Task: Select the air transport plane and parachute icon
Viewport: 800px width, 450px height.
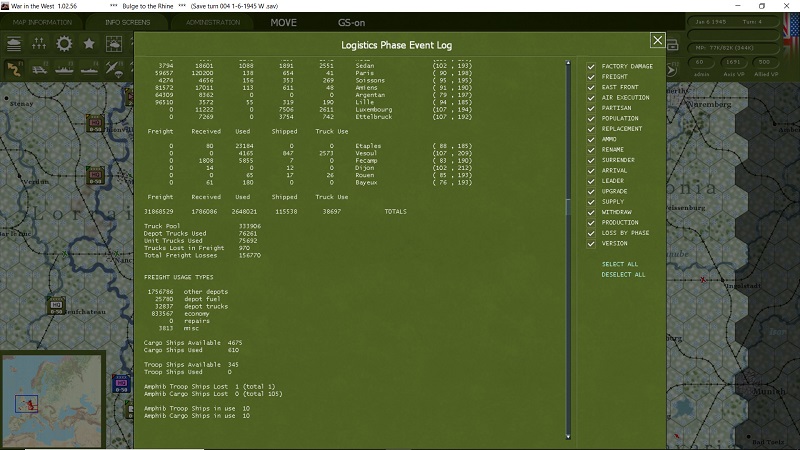Action: (114, 69)
